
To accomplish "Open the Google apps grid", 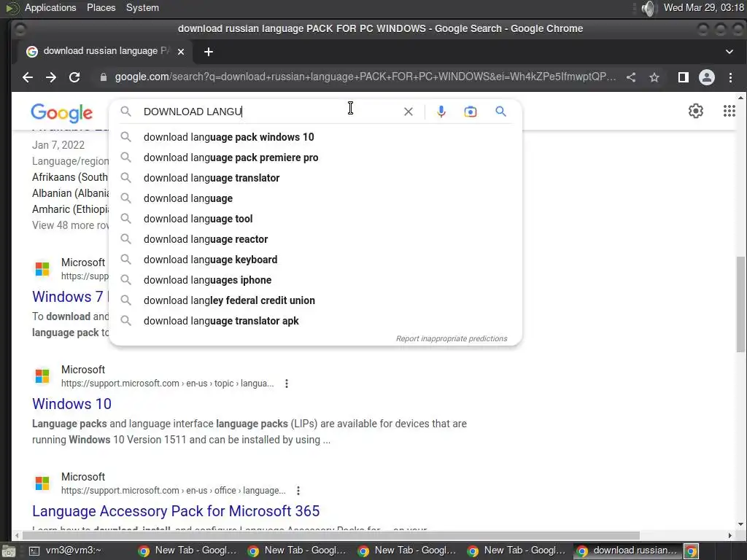I will click(x=729, y=111).
